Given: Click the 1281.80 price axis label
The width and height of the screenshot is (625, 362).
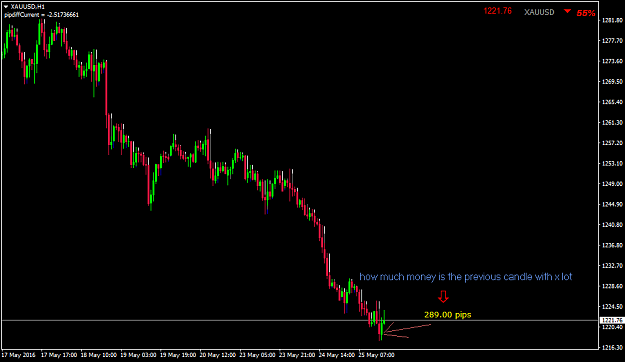Looking at the screenshot, I should tap(613, 20).
